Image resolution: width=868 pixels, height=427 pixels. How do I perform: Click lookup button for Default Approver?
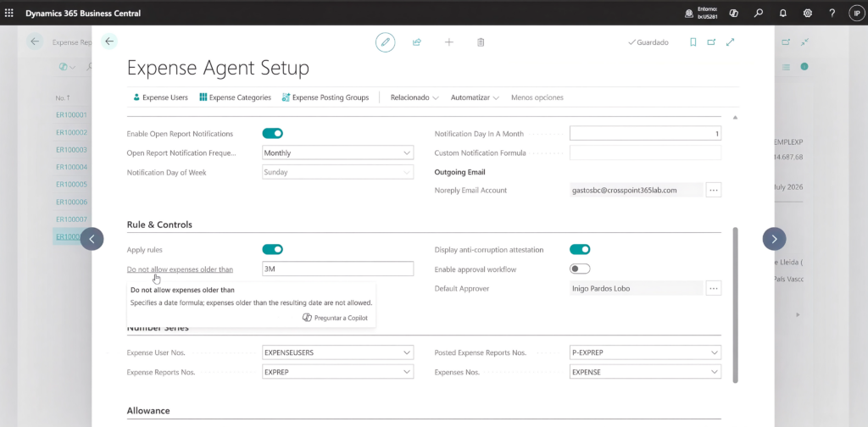point(714,288)
